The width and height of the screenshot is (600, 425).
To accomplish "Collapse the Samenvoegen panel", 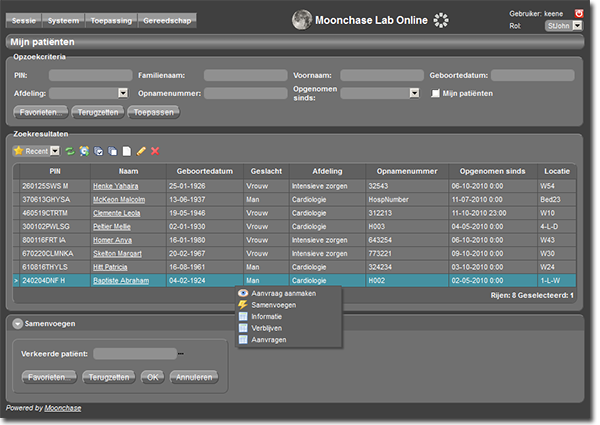I will tap(18, 324).
